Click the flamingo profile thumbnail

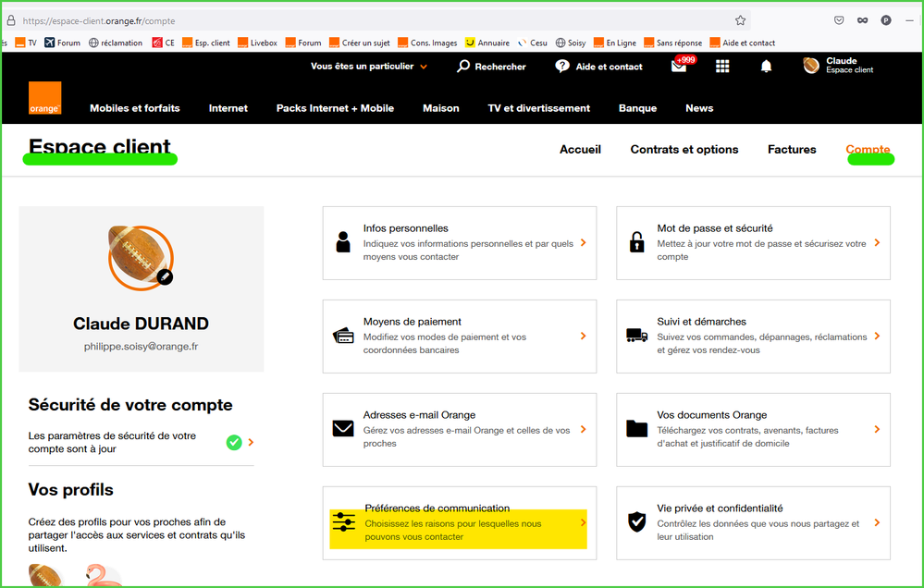pyautogui.click(x=105, y=575)
